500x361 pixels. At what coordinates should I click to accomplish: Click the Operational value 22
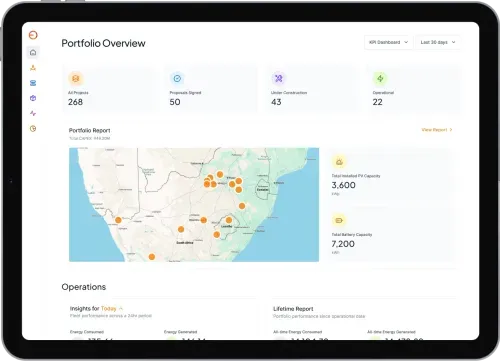click(378, 102)
